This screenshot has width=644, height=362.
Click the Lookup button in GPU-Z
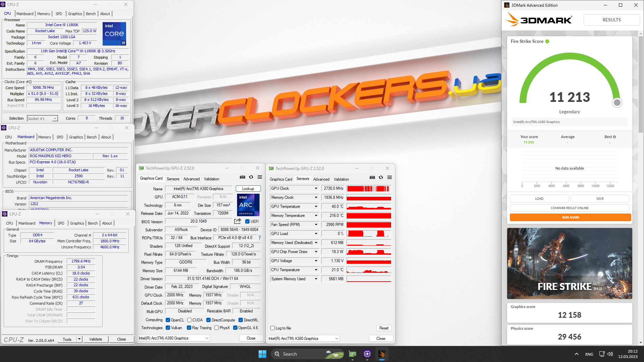tap(248, 189)
